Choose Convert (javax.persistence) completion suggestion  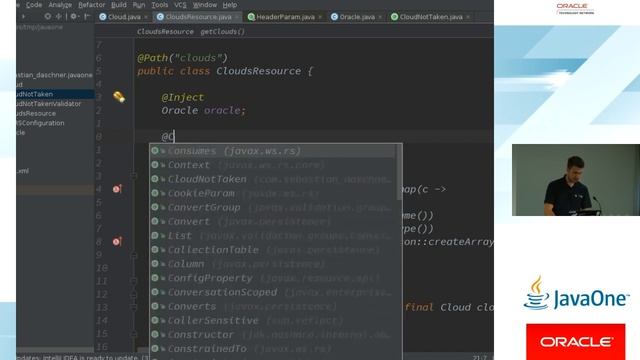[x=273, y=222]
